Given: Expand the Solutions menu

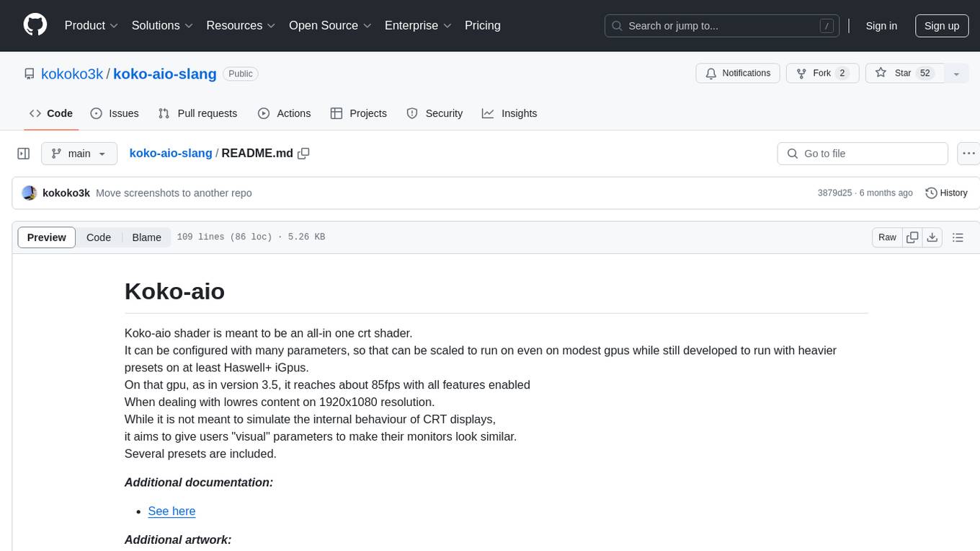Looking at the screenshot, I should pos(162,25).
